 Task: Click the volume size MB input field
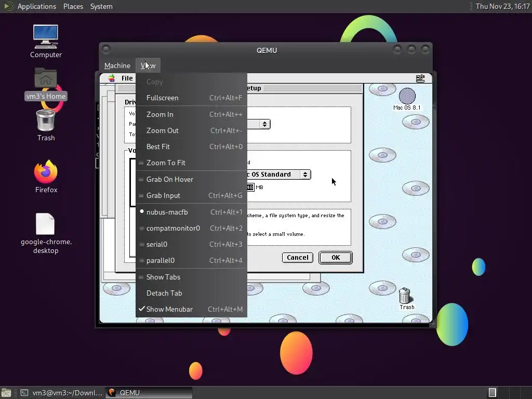tap(250, 187)
